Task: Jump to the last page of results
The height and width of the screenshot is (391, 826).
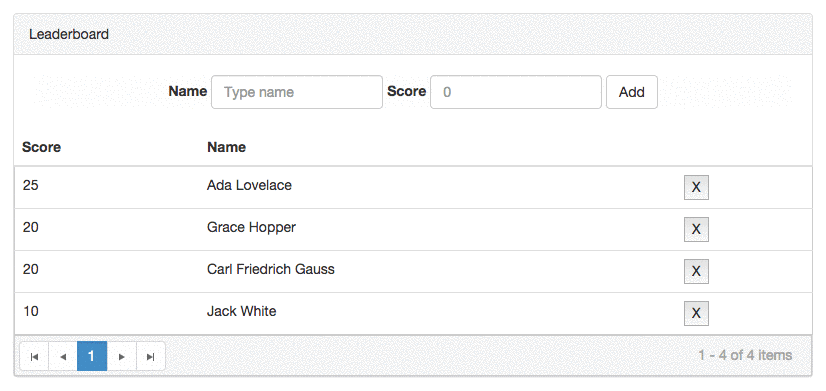Action: pyautogui.click(x=151, y=356)
